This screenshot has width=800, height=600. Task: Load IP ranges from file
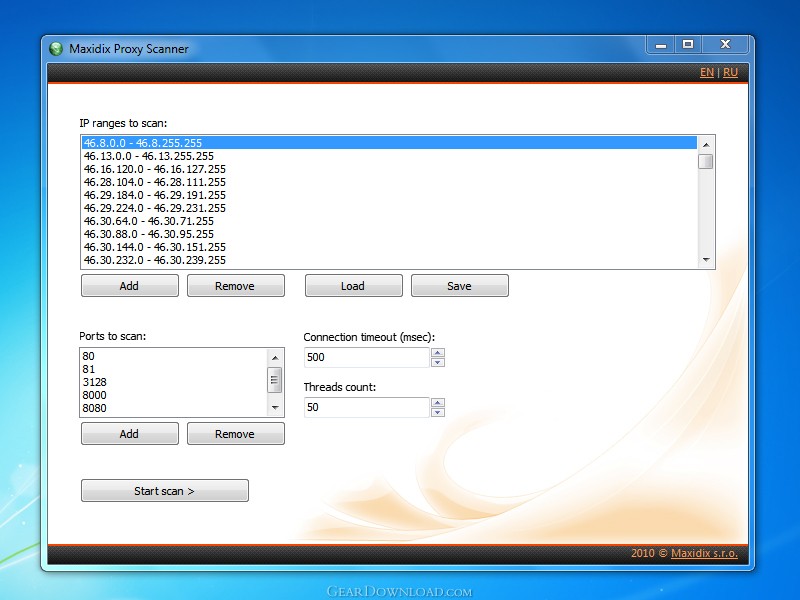point(354,286)
